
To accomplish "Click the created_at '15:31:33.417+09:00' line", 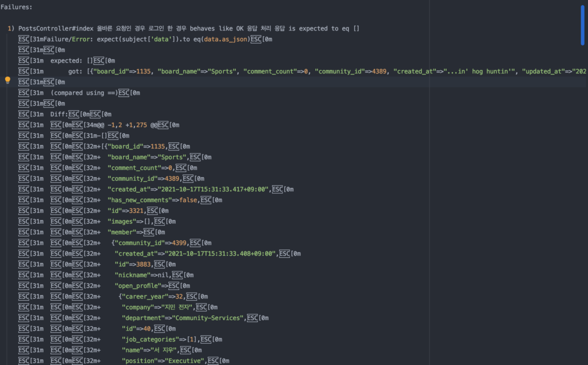I will (x=156, y=189).
